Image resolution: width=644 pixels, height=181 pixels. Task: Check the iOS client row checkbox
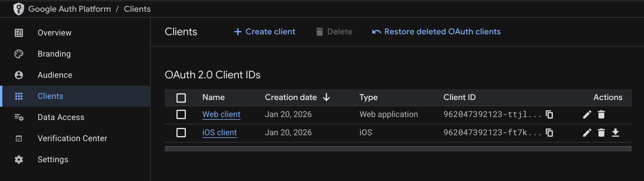point(181,133)
